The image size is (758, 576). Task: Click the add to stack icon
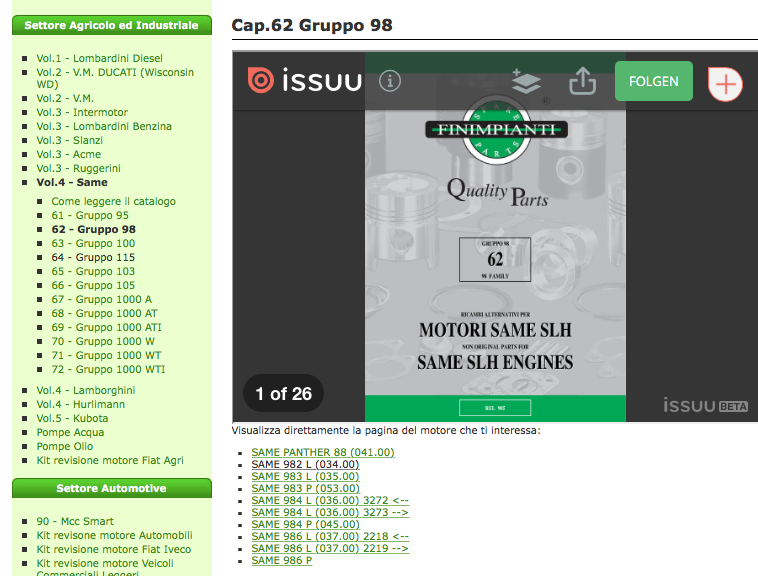pyautogui.click(x=526, y=81)
